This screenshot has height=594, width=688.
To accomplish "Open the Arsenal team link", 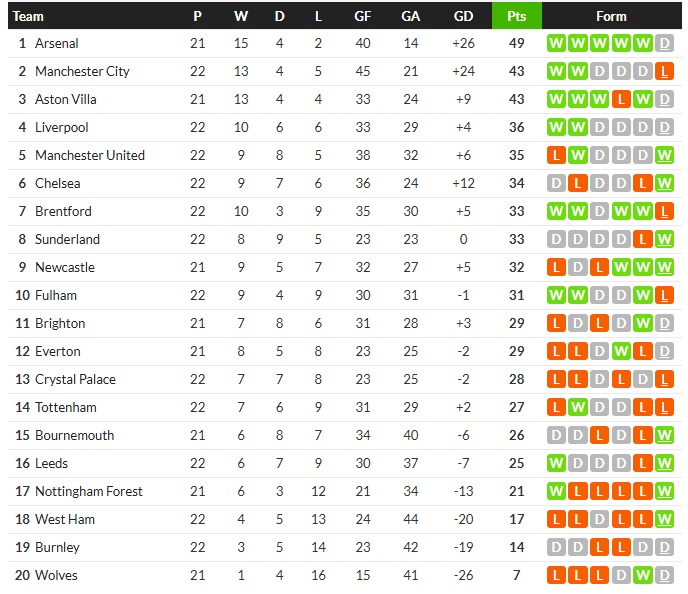I will [x=57, y=43].
